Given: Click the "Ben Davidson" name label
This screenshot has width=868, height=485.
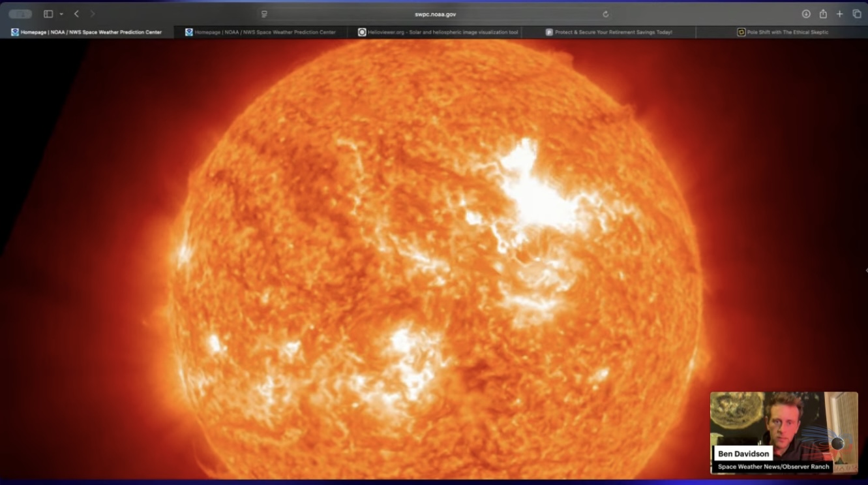Looking at the screenshot, I should click(743, 454).
